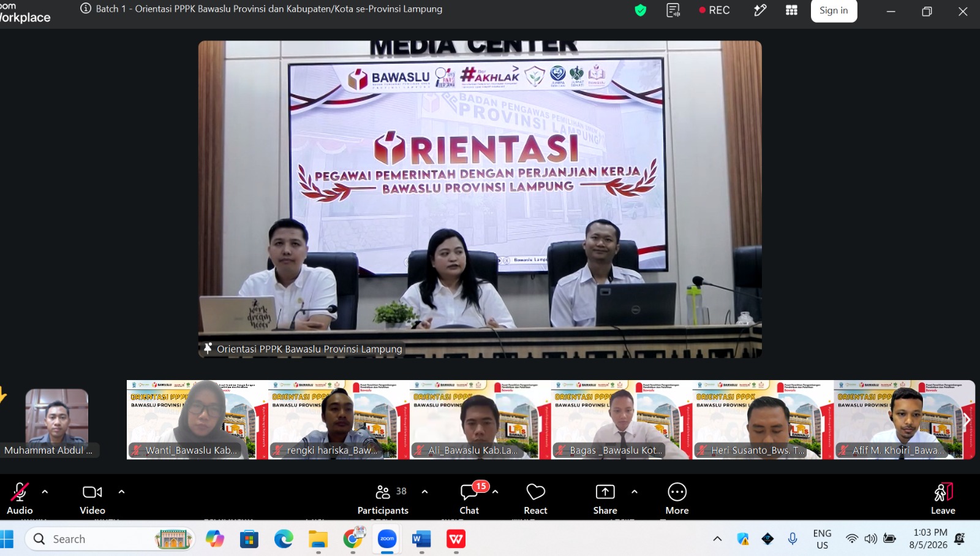Click the Zoom icon in the taskbar
Image resolution: width=980 pixels, height=556 pixels.
pyautogui.click(x=387, y=539)
